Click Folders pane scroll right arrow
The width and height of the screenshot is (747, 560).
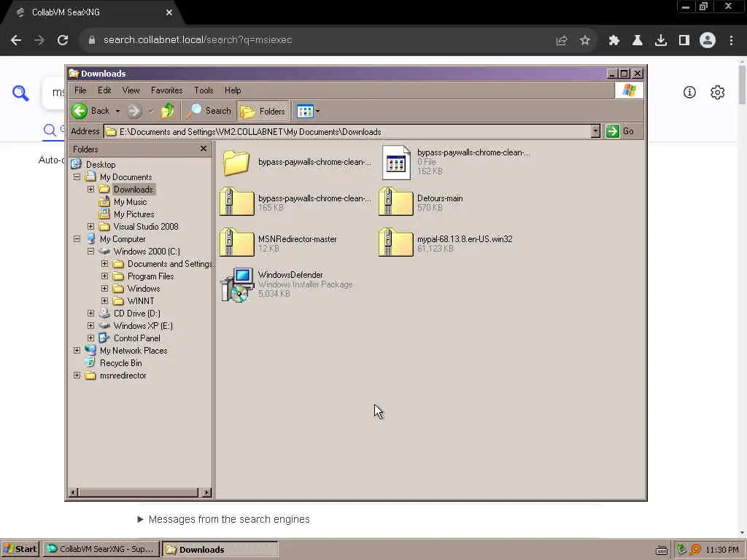click(206, 492)
